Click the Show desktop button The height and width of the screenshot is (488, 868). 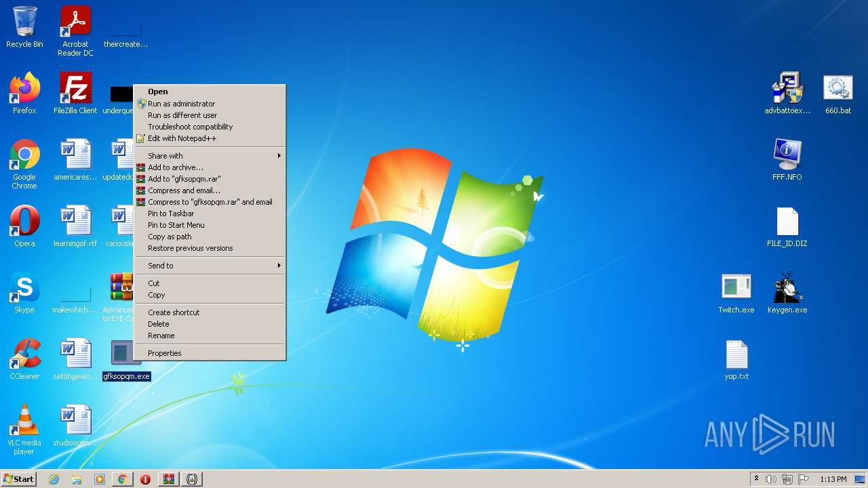point(860,479)
